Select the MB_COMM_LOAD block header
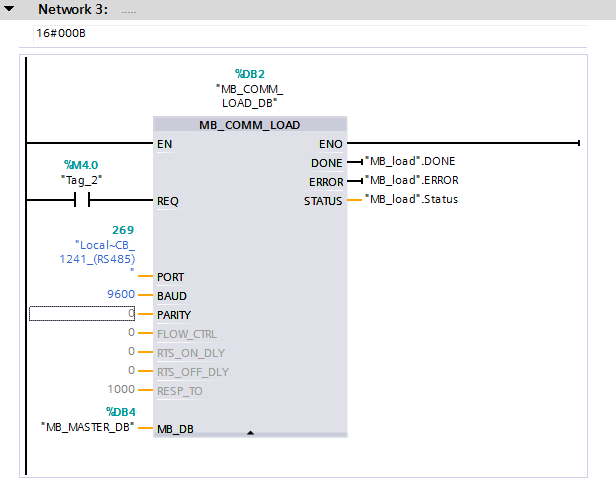Screen dimensions: 616x484 (x=250, y=125)
